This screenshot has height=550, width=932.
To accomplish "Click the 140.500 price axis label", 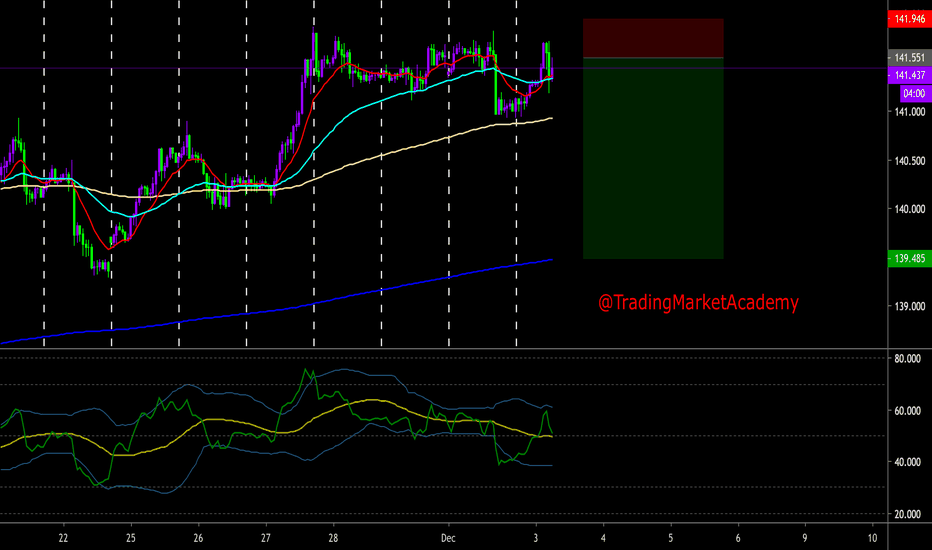I will pos(909,161).
